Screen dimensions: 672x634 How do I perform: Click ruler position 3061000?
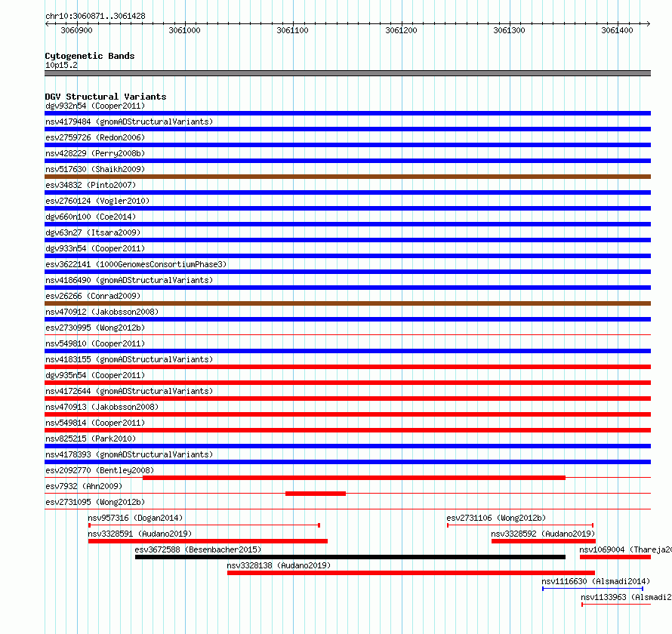(x=184, y=30)
